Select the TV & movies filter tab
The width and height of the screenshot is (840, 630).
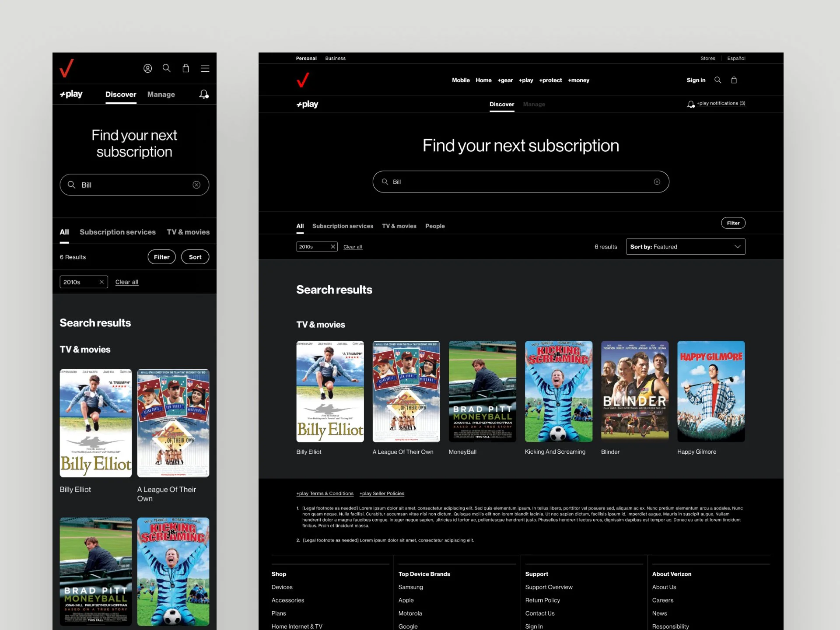399,226
